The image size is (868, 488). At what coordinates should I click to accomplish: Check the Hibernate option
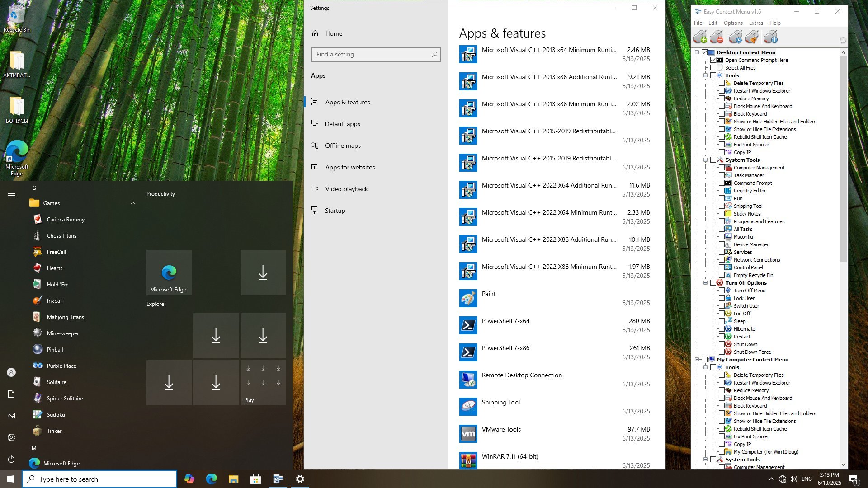[722, 329]
